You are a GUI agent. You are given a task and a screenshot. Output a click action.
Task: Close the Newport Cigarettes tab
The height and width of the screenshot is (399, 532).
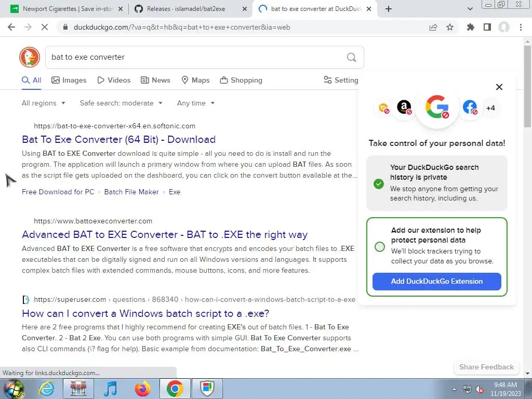pyautogui.click(x=121, y=9)
